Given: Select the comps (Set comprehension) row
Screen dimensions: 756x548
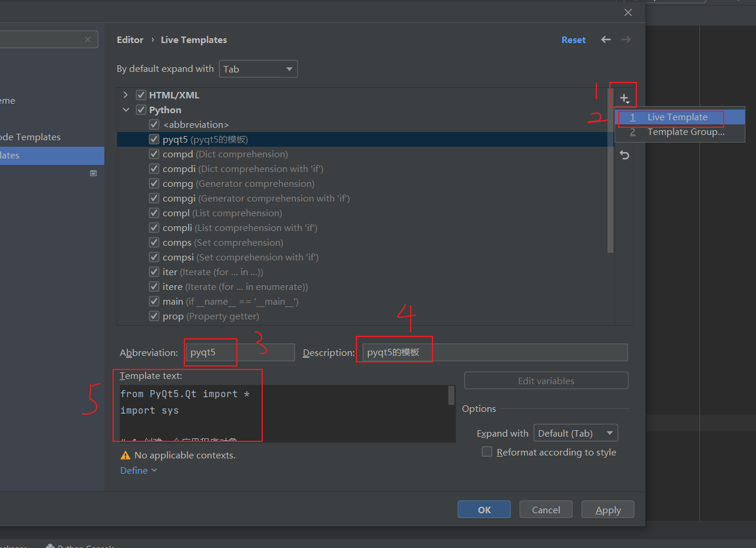Looking at the screenshot, I should (365, 242).
